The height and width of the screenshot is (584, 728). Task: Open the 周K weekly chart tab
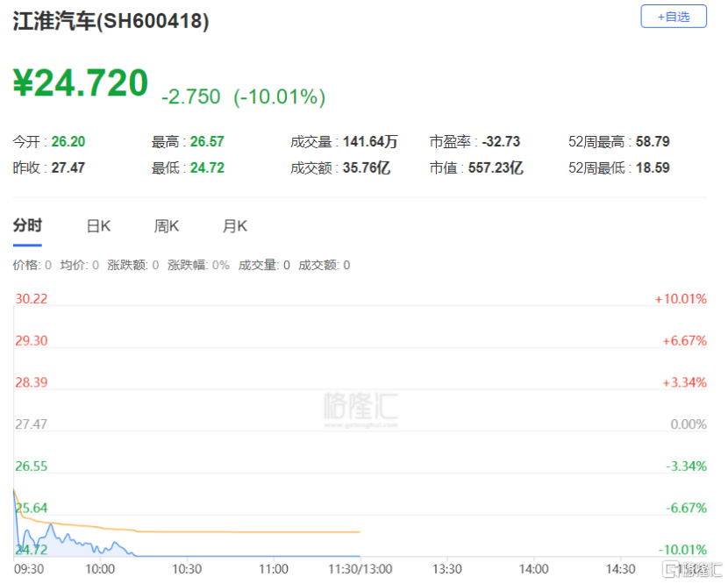coord(167,226)
